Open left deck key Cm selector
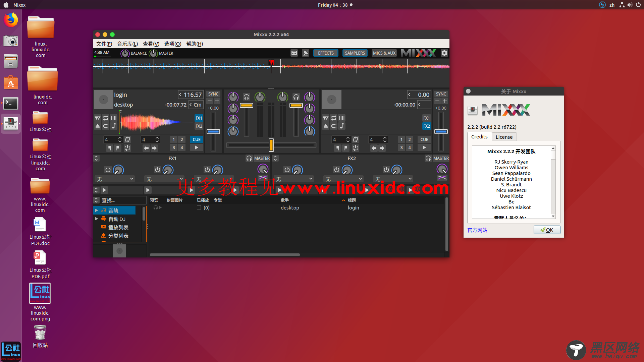The width and height of the screenshot is (644, 362). coord(196,105)
